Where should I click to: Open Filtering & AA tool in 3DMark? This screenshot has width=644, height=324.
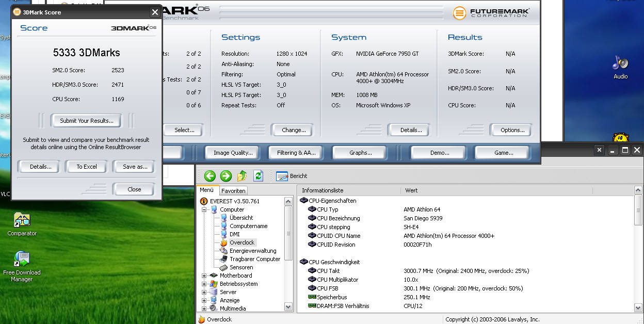(x=296, y=153)
